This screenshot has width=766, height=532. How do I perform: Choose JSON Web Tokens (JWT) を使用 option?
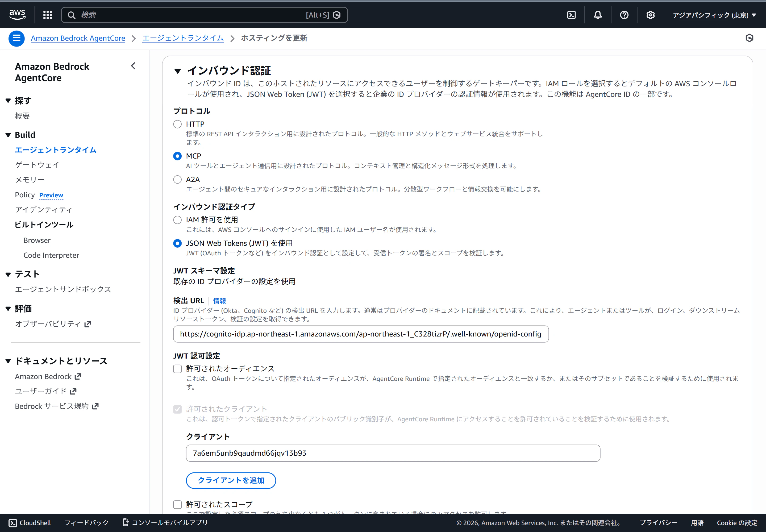177,243
